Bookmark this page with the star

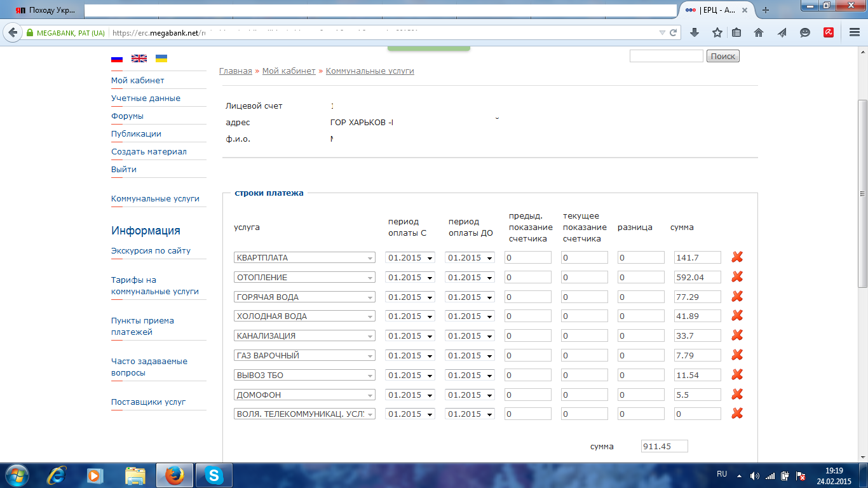[x=717, y=32]
